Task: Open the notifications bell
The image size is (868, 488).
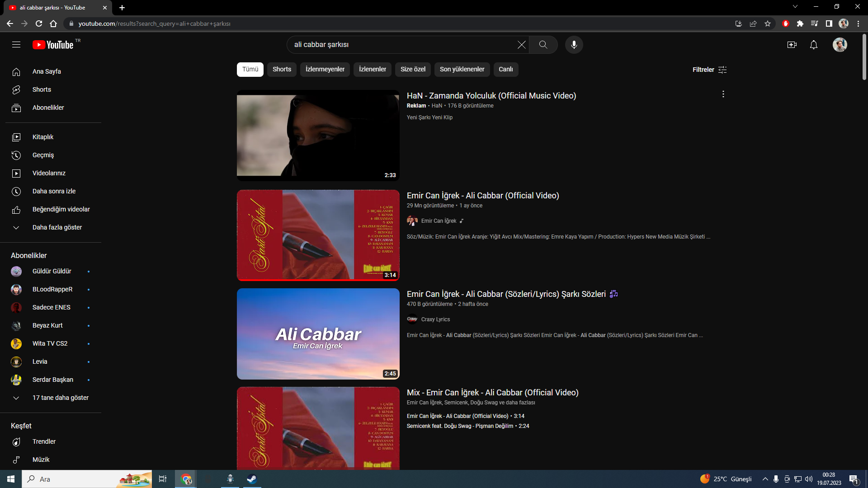Action: point(813,45)
